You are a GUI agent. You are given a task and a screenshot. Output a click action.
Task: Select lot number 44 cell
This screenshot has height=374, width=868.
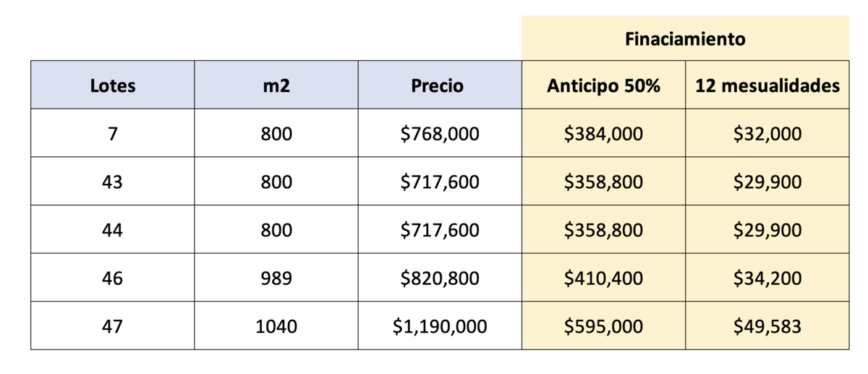tap(113, 230)
